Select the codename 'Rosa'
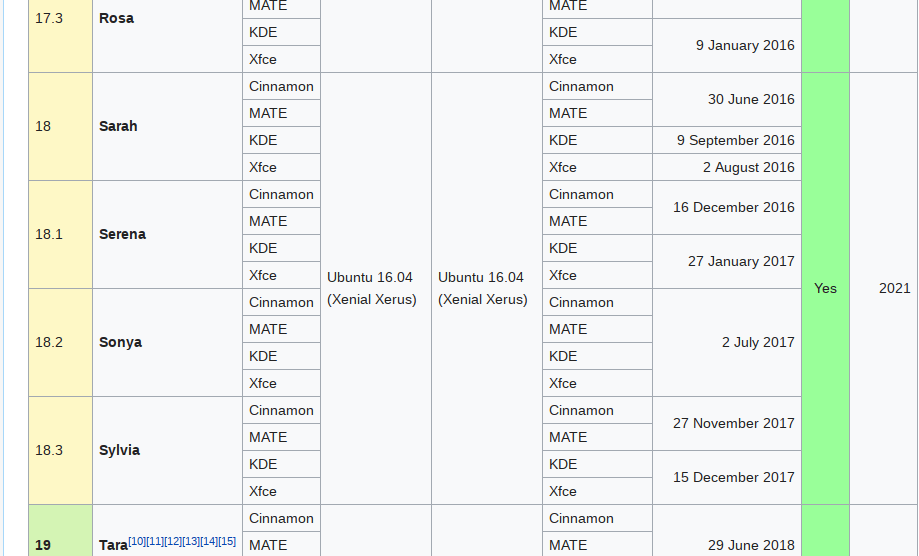919x556 pixels. 116,18
